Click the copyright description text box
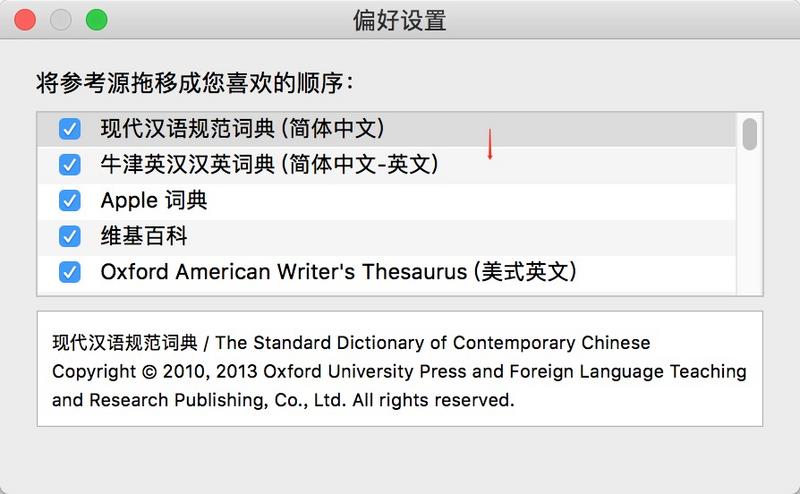Image resolution: width=800 pixels, height=494 pixels. coord(400,368)
